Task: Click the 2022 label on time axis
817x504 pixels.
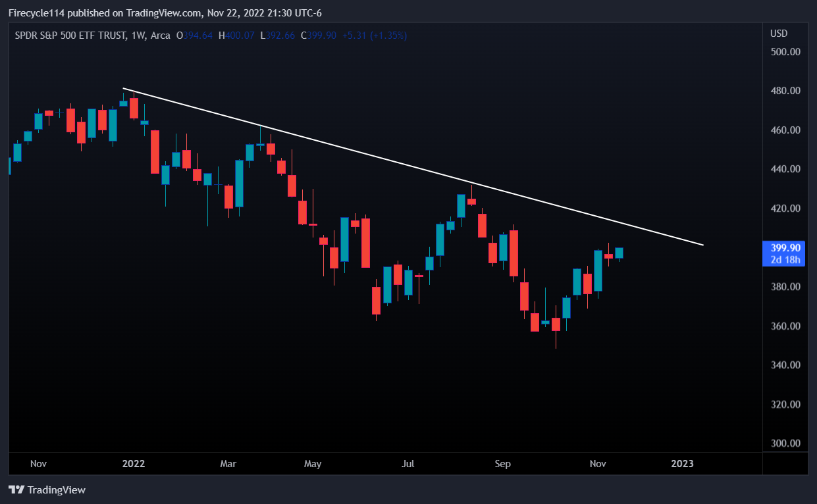Action: click(x=133, y=464)
